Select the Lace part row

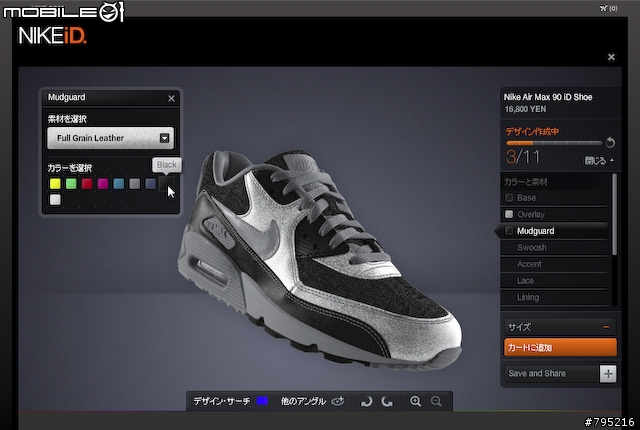click(x=555, y=281)
